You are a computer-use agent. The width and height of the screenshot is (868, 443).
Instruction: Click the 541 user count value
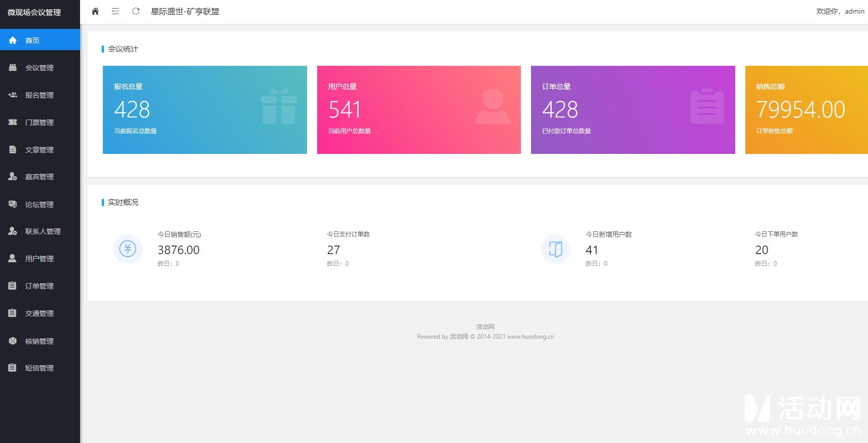pos(345,109)
